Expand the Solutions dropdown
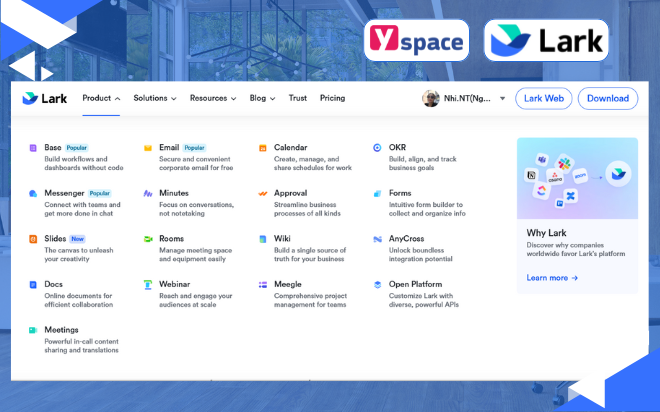 (x=154, y=98)
